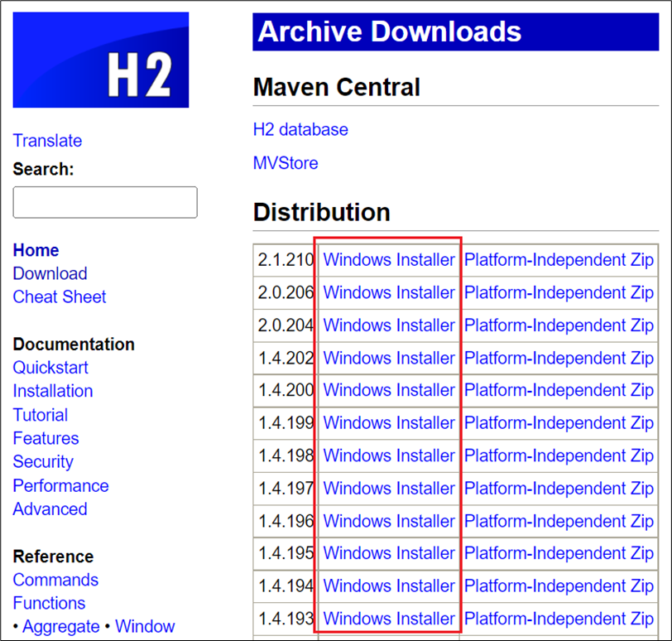This screenshot has width=672, height=641.
Task: Download Platform-Independent Zip for 2.0.206
Action: click(559, 292)
